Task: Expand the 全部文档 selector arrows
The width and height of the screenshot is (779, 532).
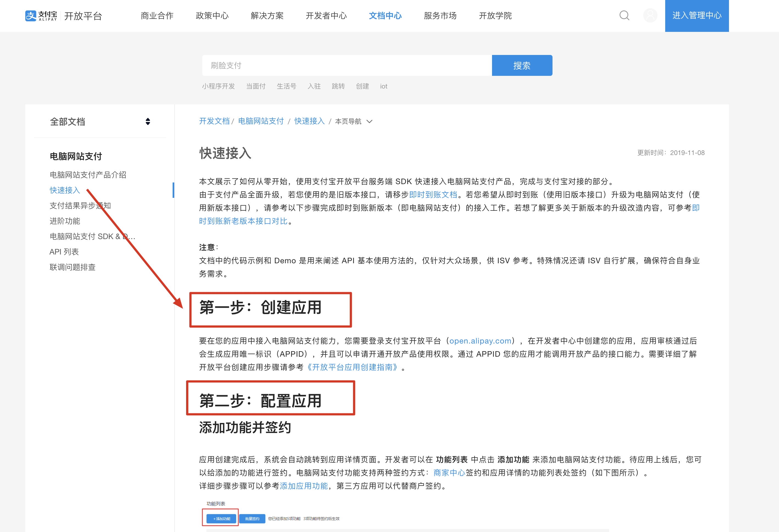Action: (148, 121)
